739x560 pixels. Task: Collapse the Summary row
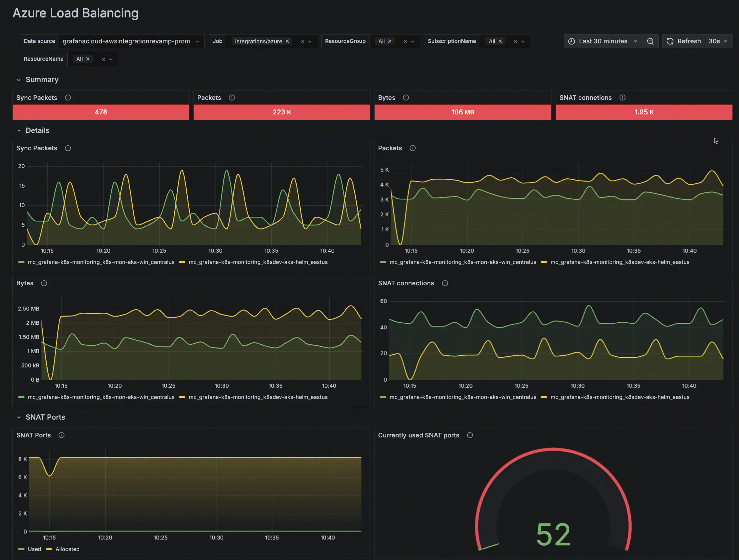(19, 80)
